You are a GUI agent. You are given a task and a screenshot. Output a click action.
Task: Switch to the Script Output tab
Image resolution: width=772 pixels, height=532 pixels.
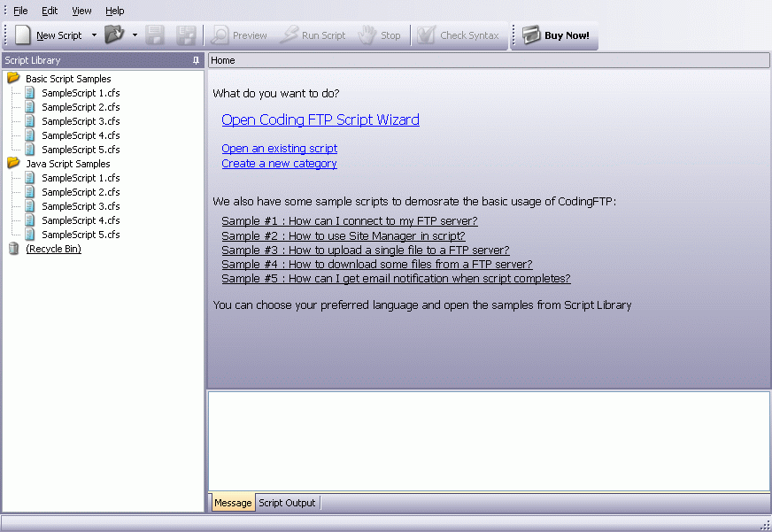pyautogui.click(x=286, y=502)
